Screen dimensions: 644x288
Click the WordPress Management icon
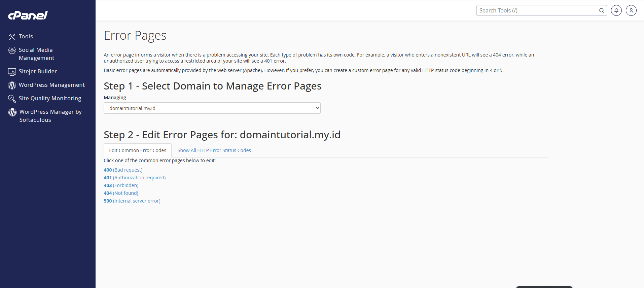point(12,85)
